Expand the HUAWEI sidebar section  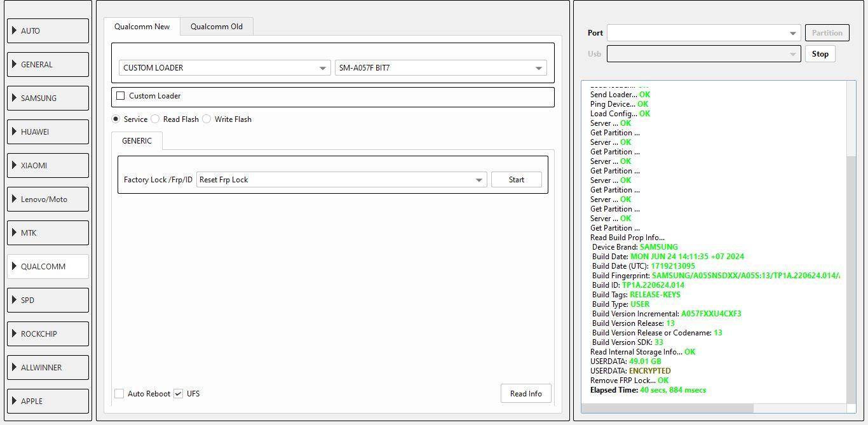(x=48, y=132)
